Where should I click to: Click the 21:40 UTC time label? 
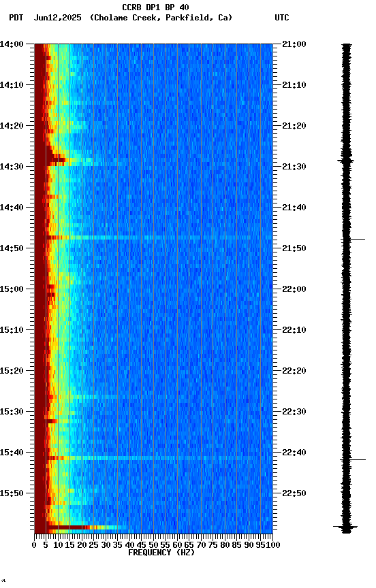(x=294, y=208)
